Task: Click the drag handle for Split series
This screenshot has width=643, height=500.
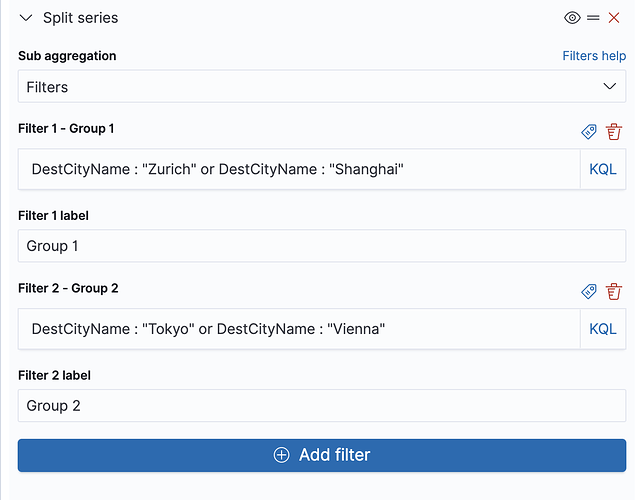Action: [x=593, y=18]
